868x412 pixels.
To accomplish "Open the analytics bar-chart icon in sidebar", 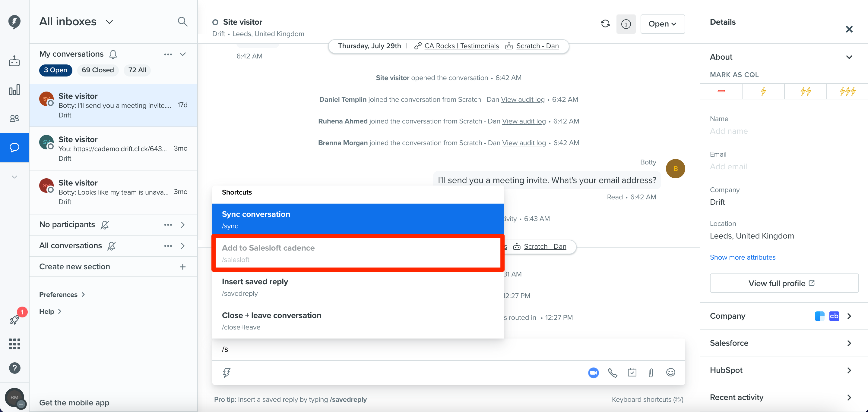I will (x=14, y=90).
